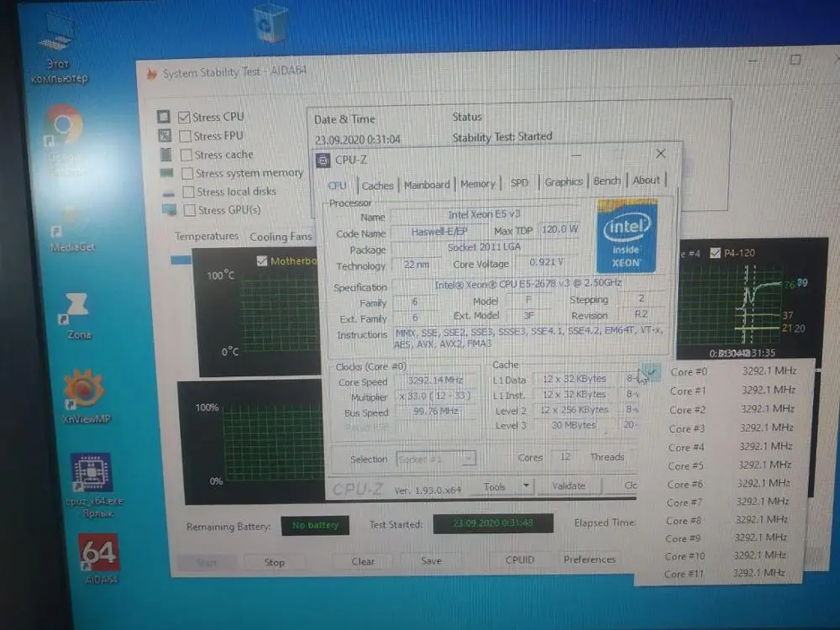Select Core #7 in the clocks popup
Viewport: 840px width, 630px height.
(728, 502)
